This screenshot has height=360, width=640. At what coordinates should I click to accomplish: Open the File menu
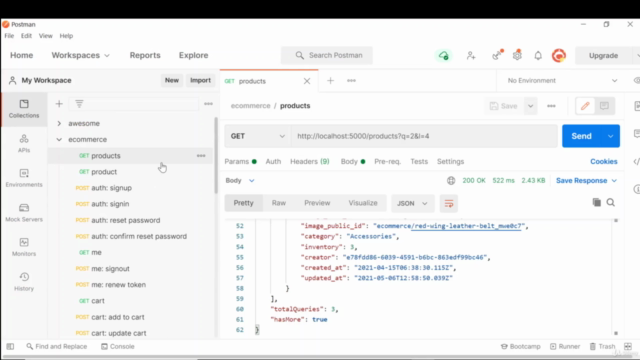[9, 36]
